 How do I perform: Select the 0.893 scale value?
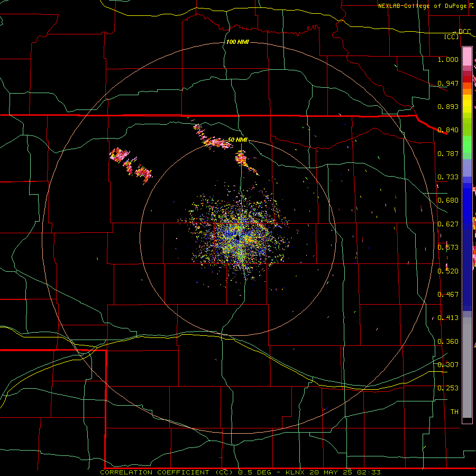tap(448, 106)
